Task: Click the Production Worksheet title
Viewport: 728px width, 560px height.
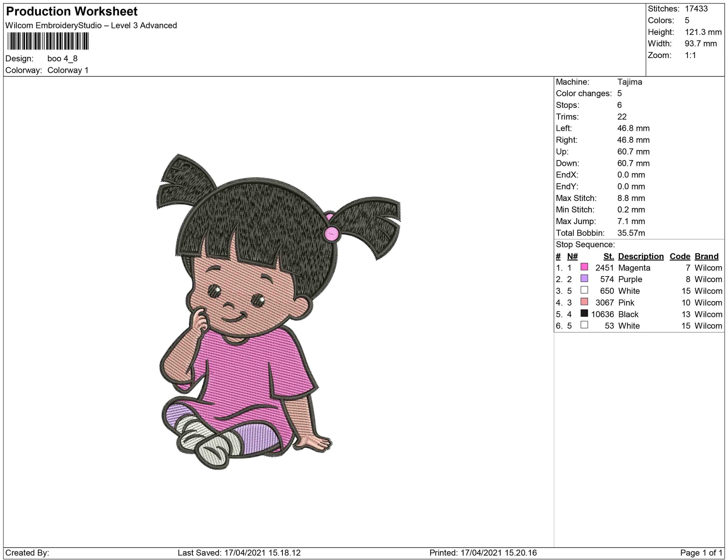Action: click(x=72, y=12)
